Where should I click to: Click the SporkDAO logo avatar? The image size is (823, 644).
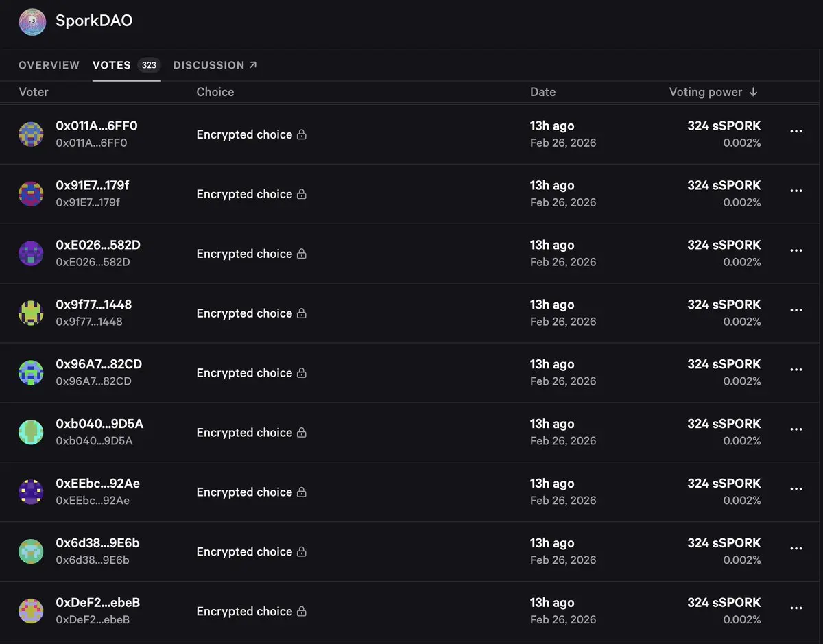click(32, 22)
